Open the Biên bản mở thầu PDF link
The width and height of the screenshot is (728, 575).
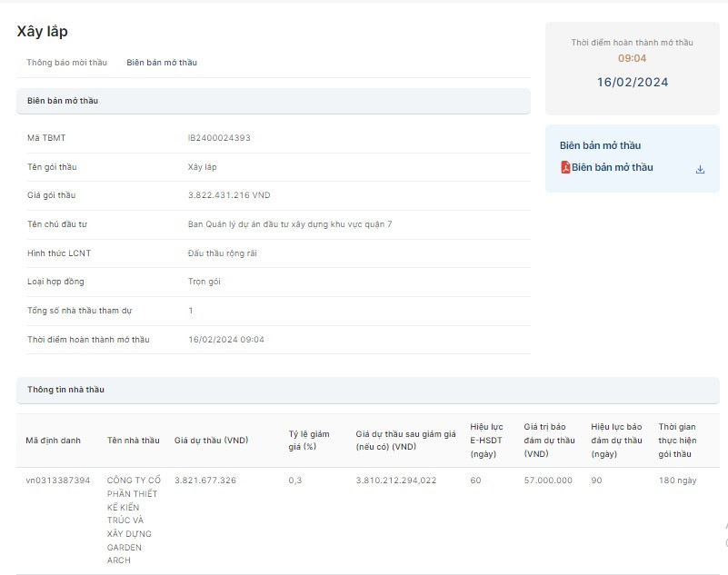pos(612,167)
